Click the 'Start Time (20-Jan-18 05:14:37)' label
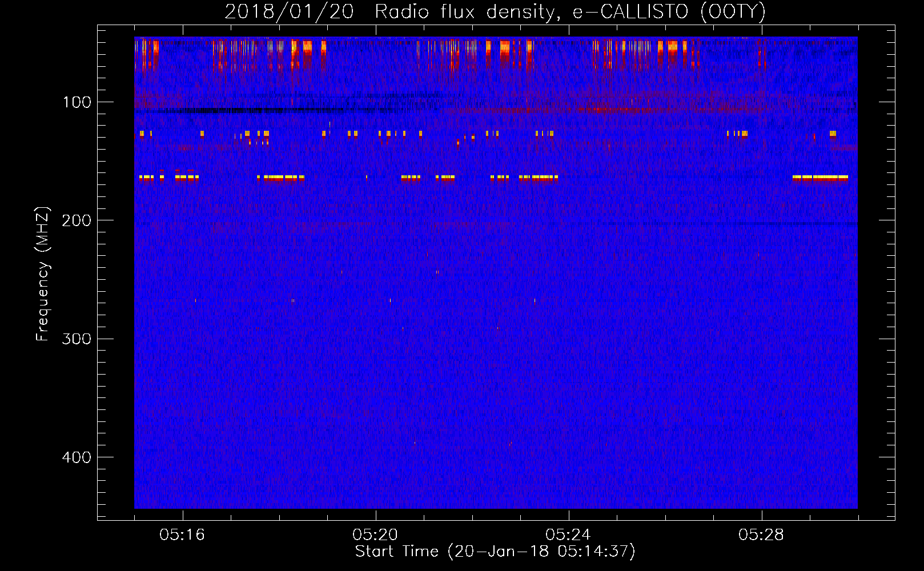924x571 pixels. (495, 552)
